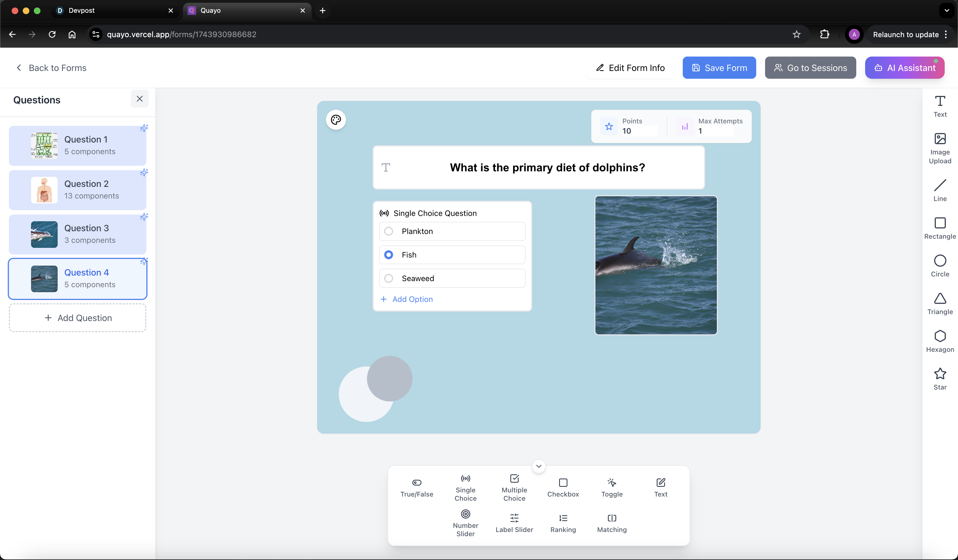The height and width of the screenshot is (560, 958).
Task: Click the Fish radio button
Action: 389,255
